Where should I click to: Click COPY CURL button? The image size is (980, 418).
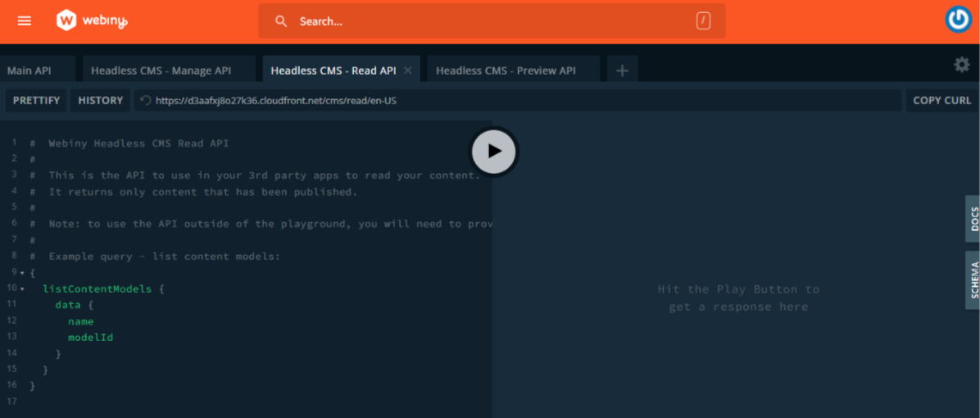(941, 100)
